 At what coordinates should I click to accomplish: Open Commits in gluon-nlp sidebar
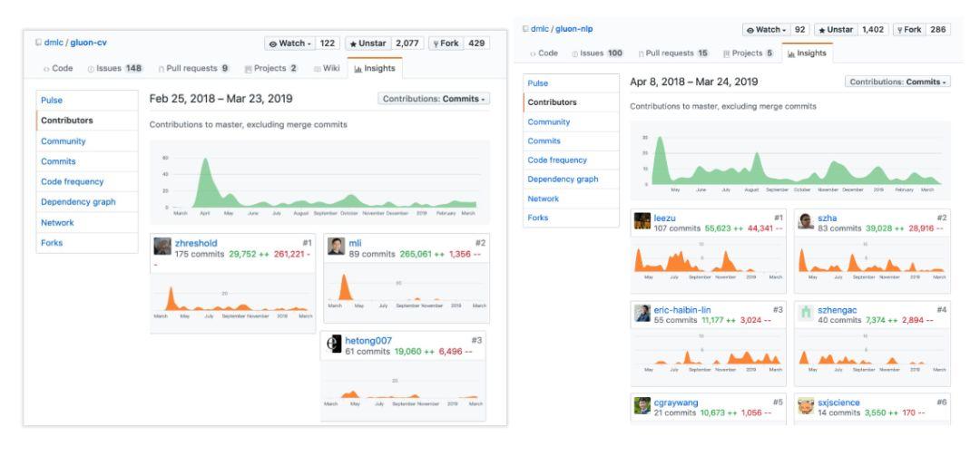coord(572,141)
